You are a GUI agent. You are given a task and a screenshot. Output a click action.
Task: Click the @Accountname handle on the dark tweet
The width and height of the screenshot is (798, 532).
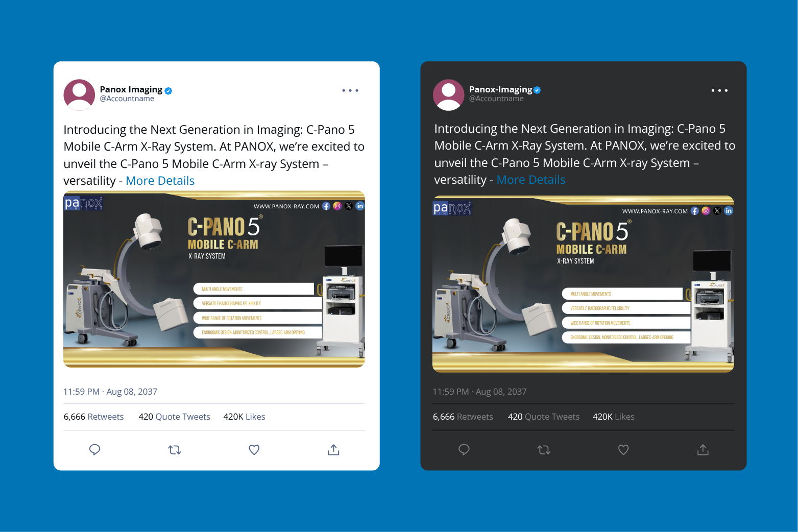click(x=496, y=99)
